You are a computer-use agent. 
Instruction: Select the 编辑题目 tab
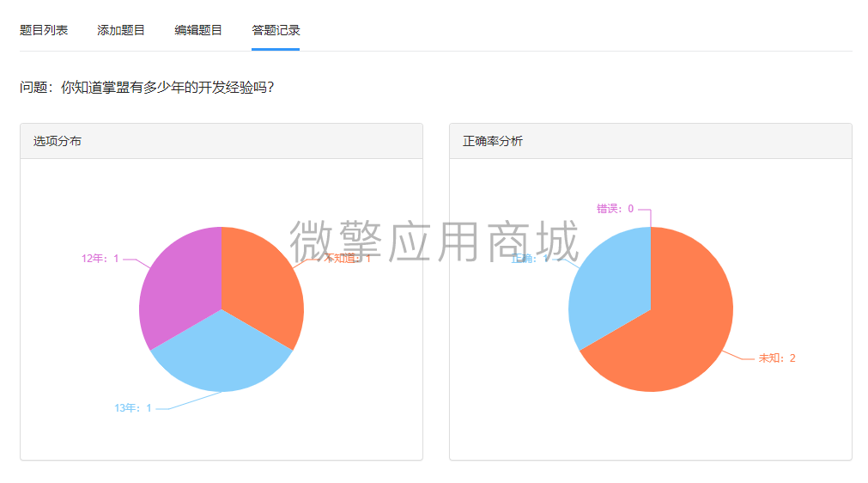pyautogui.click(x=198, y=30)
